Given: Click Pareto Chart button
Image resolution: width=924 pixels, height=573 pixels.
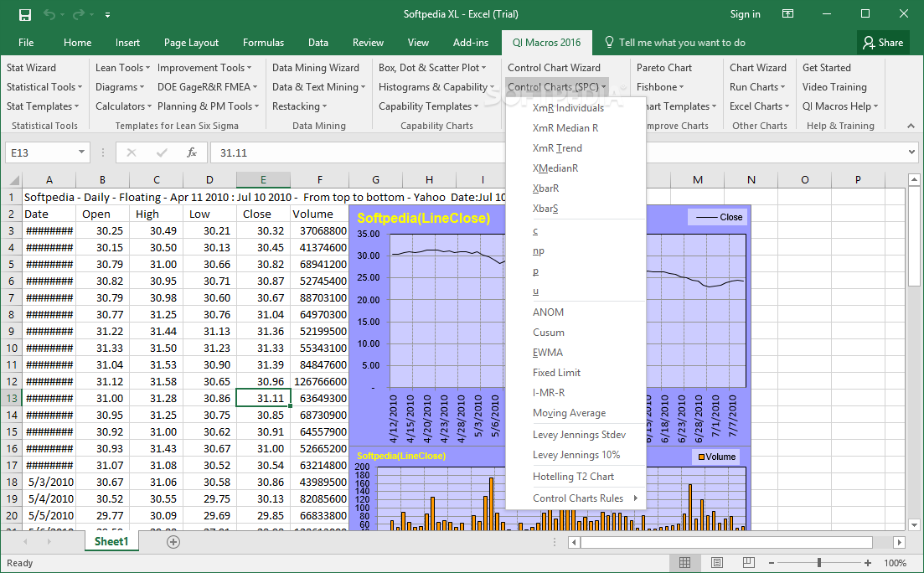Looking at the screenshot, I should pyautogui.click(x=664, y=68).
